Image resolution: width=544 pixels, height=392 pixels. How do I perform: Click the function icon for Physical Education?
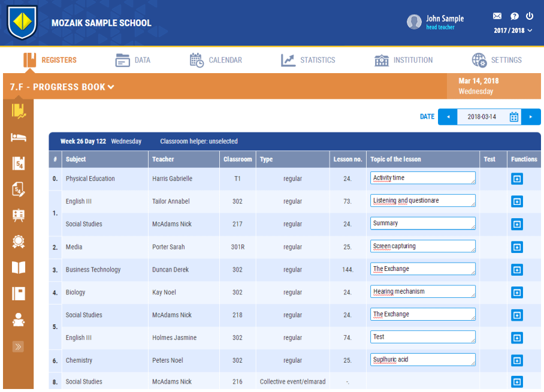[x=516, y=179]
